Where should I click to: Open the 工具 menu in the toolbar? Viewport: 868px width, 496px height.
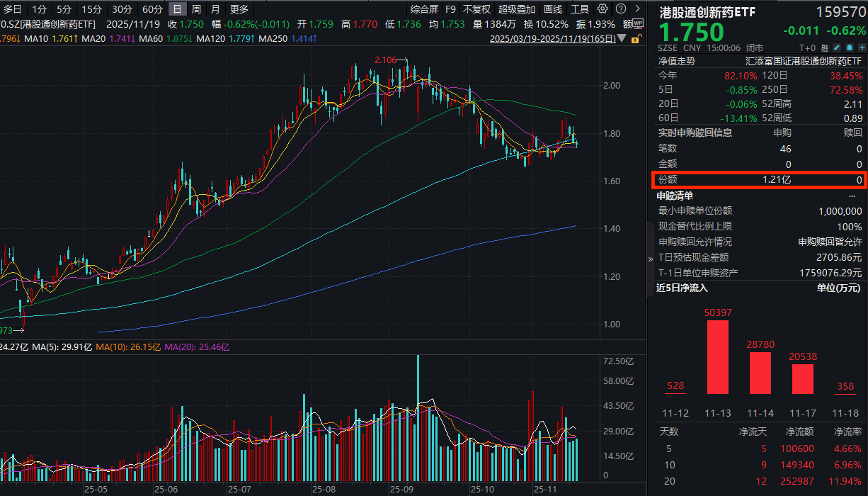coord(581,9)
